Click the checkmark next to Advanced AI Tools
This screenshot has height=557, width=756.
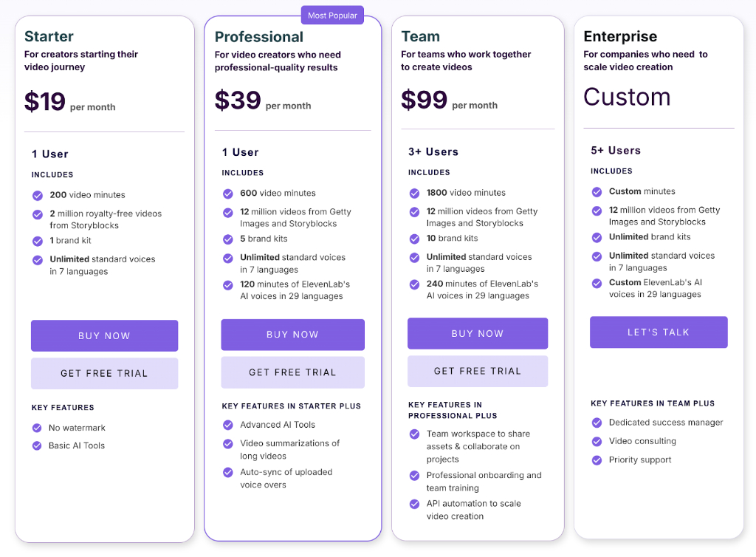pyautogui.click(x=227, y=425)
